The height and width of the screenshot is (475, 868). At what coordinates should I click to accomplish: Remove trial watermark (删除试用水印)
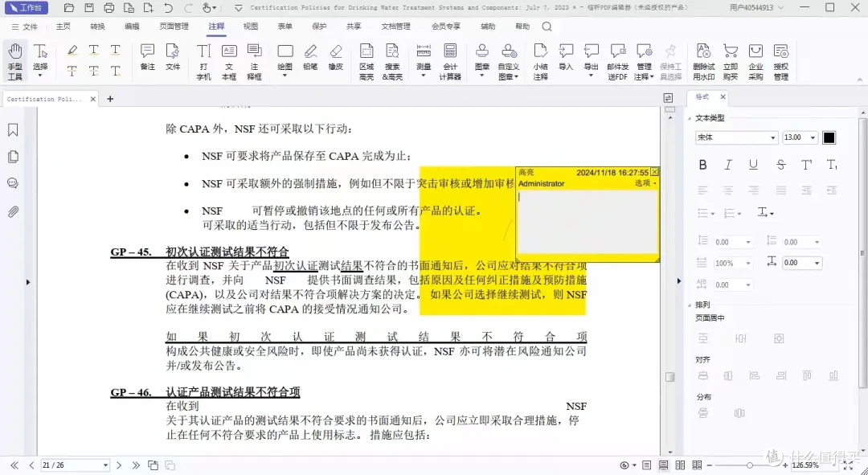point(703,61)
